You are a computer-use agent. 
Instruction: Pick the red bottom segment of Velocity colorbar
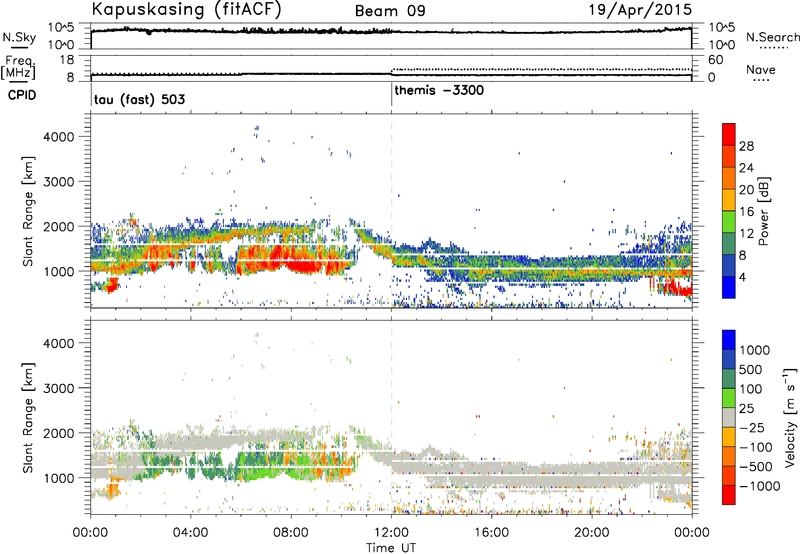point(729,495)
